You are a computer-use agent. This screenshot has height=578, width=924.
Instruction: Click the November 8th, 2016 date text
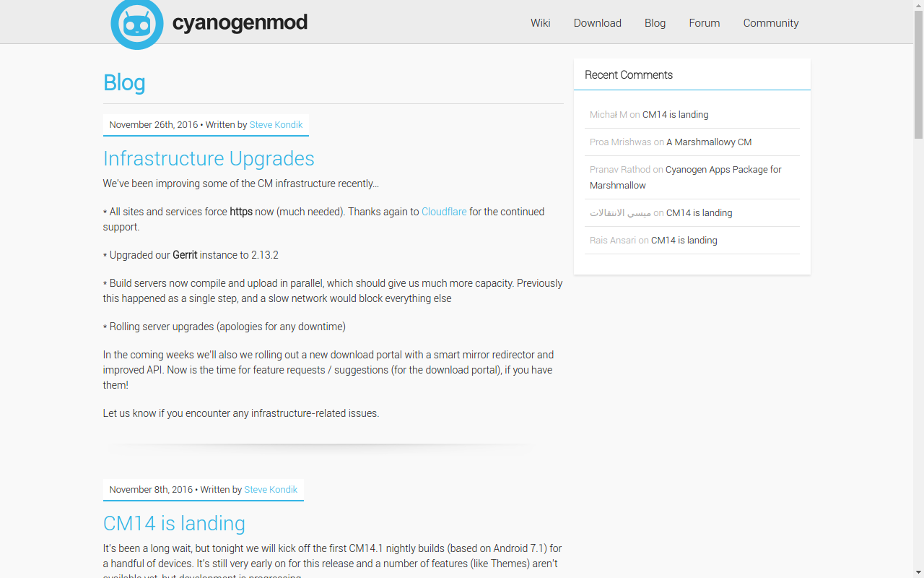click(151, 490)
